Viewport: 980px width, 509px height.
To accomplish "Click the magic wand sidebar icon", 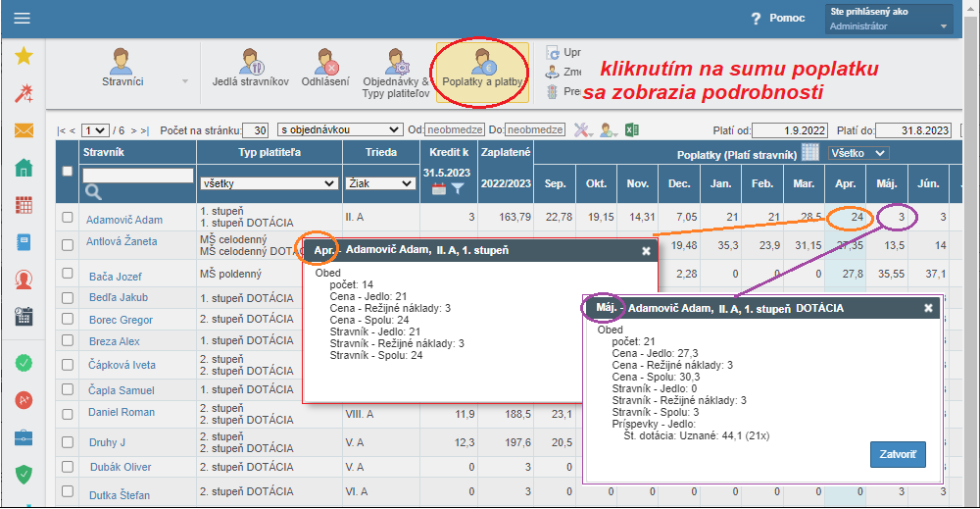I will 24,93.
